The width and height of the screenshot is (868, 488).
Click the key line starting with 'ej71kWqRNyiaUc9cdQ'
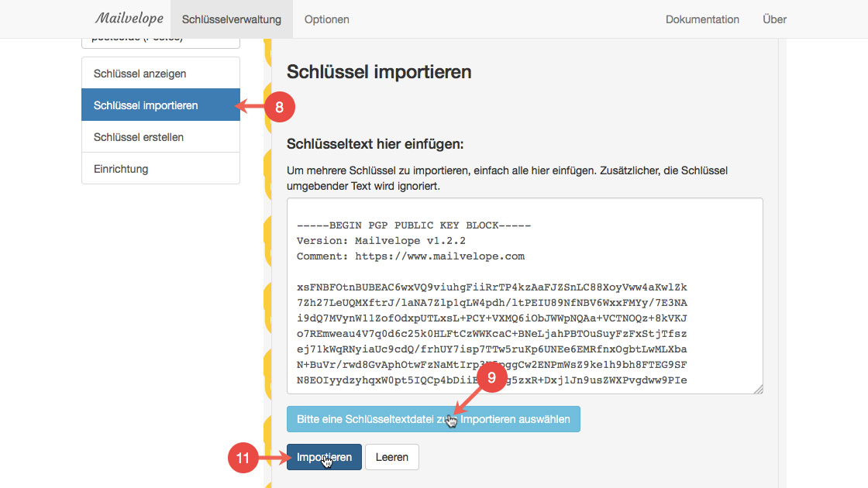(x=491, y=349)
